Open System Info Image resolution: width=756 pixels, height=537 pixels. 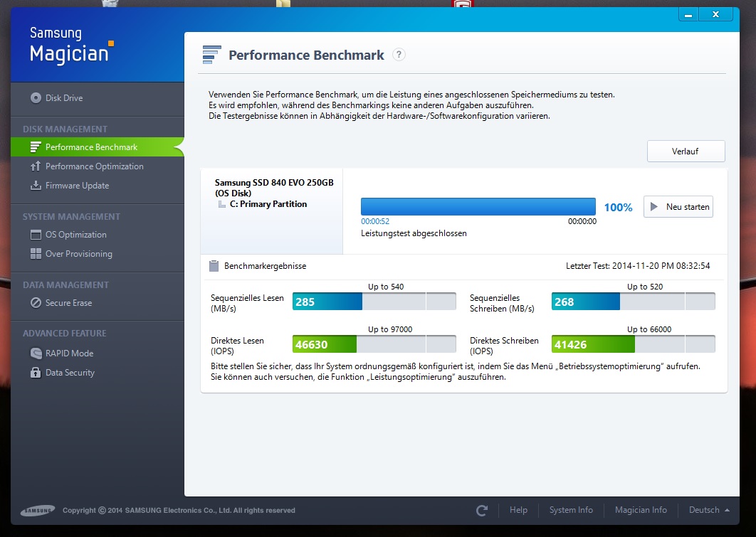[571, 510]
